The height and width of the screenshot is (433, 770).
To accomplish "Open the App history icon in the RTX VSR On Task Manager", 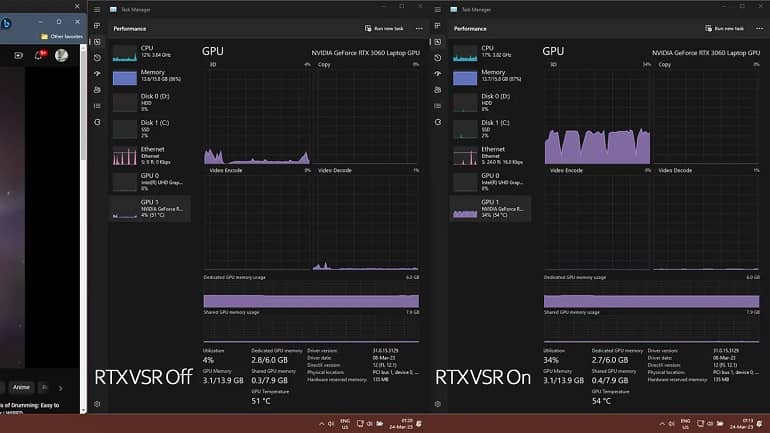I will pyautogui.click(x=438, y=57).
